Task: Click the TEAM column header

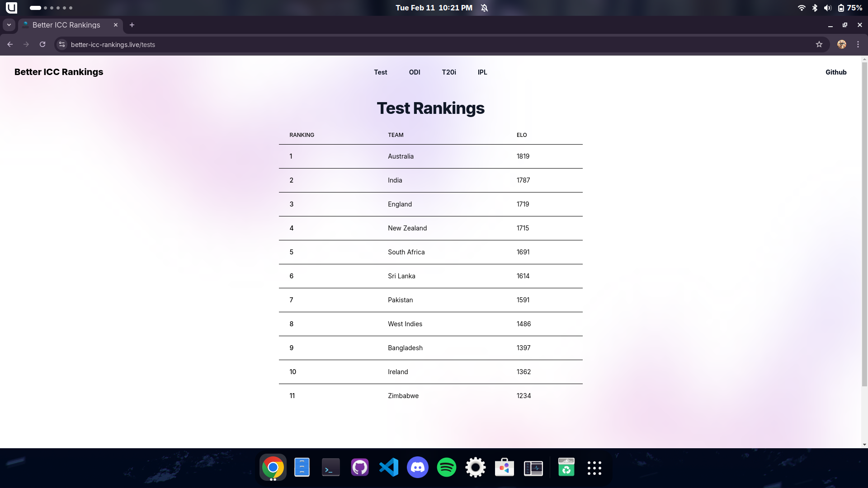Action: 396,135
